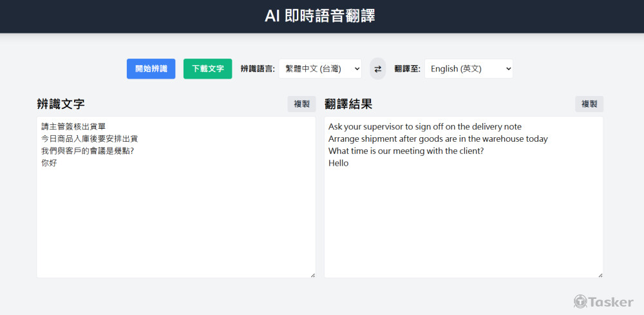This screenshot has width=644, height=315.
Task: Place the cursor in the line 請主管簽核出貨單
Action: (73, 126)
